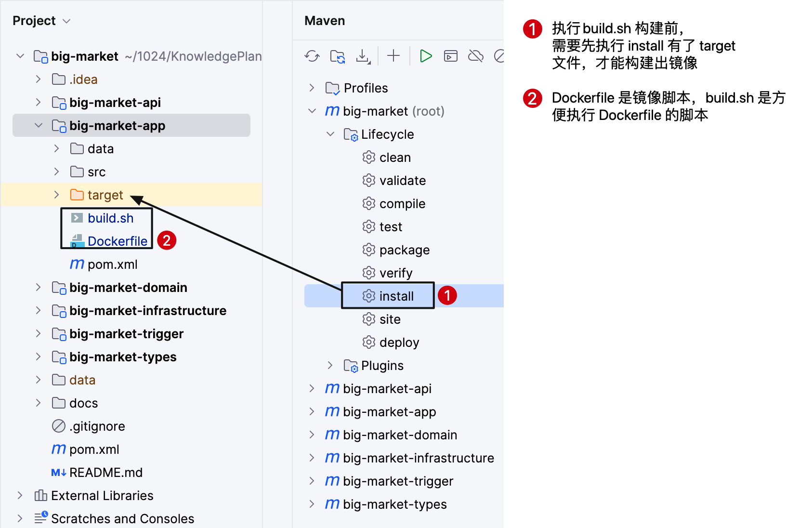Click the clean lifecycle gear icon

tap(369, 157)
